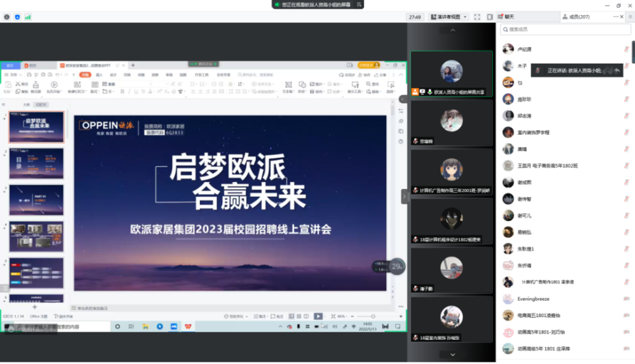
Task: Open the 文件 file menu in WPS
Action: (x=13, y=75)
